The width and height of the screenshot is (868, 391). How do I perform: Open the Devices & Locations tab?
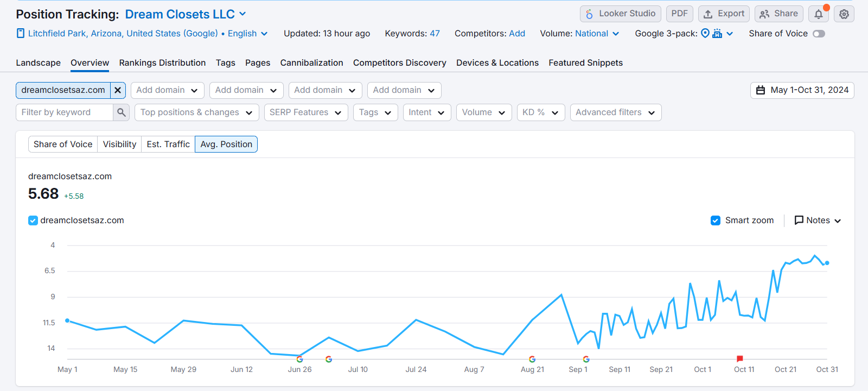pos(497,63)
